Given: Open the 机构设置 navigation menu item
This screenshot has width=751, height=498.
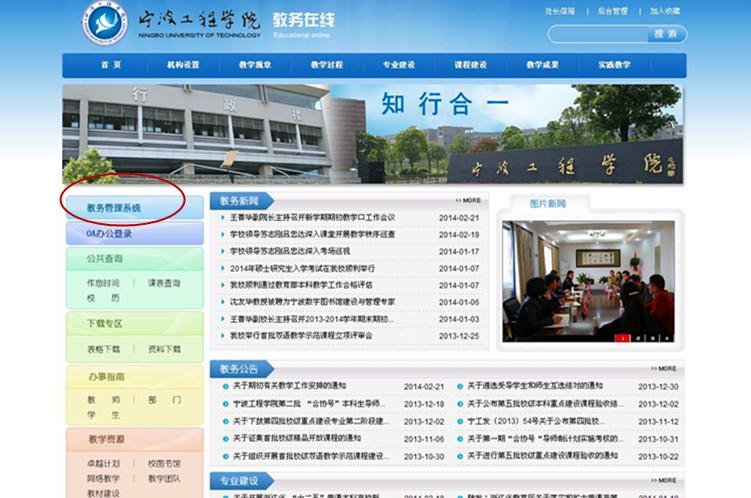Looking at the screenshot, I should [183, 65].
